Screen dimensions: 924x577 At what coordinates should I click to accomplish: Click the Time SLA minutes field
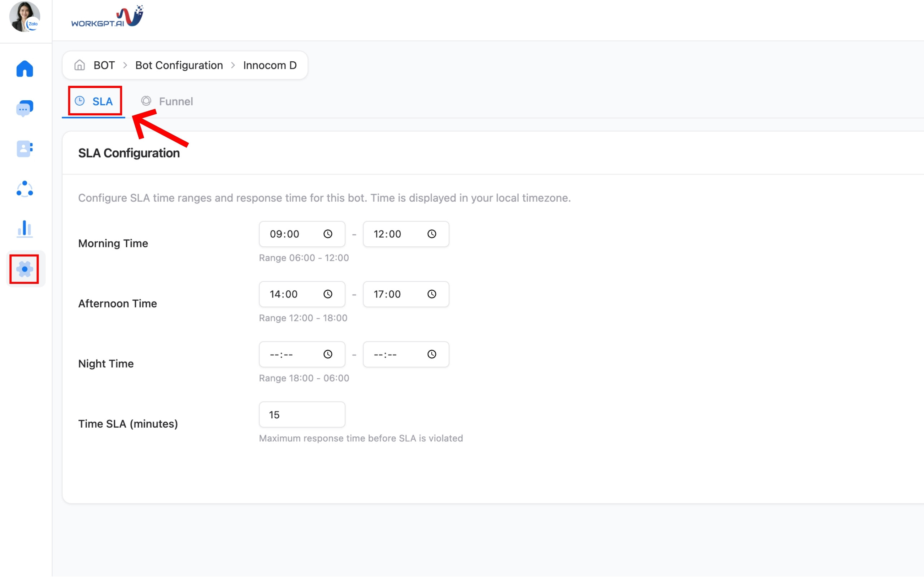302,414
